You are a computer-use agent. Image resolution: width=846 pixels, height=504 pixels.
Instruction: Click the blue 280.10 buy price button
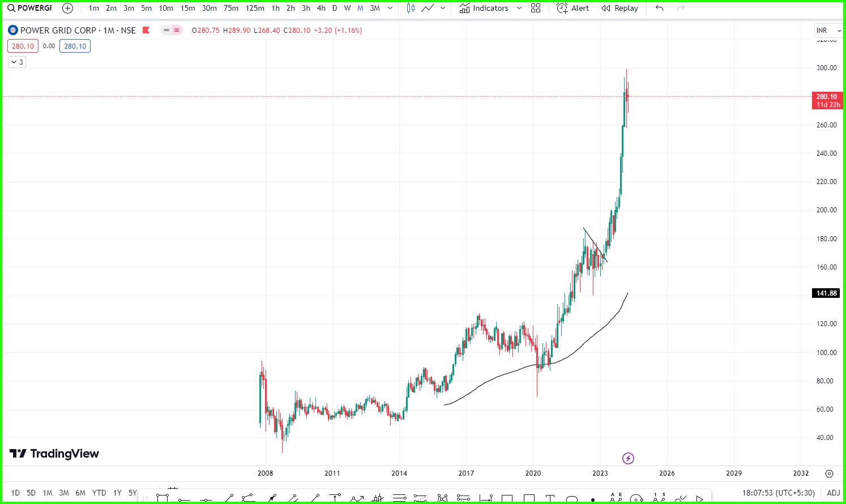pyautogui.click(x=75, y=46)
